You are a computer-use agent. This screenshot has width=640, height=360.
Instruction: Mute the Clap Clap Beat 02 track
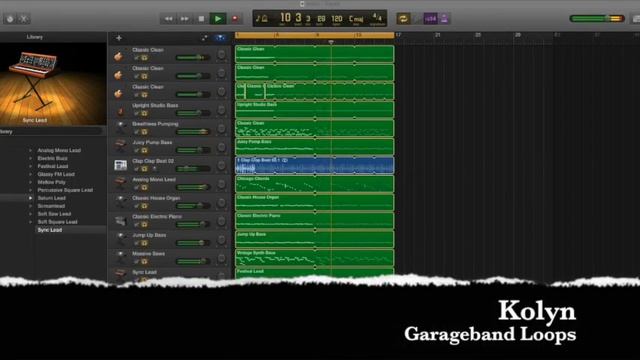(137, 169)
